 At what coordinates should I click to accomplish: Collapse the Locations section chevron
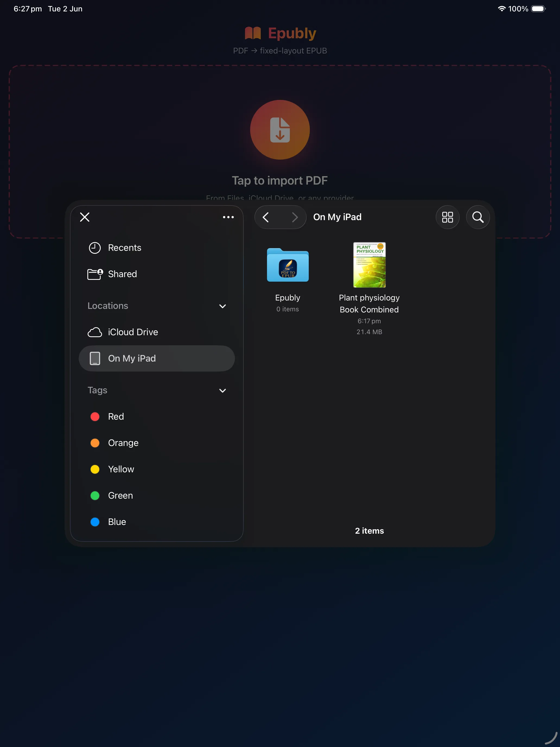[222, 306]
